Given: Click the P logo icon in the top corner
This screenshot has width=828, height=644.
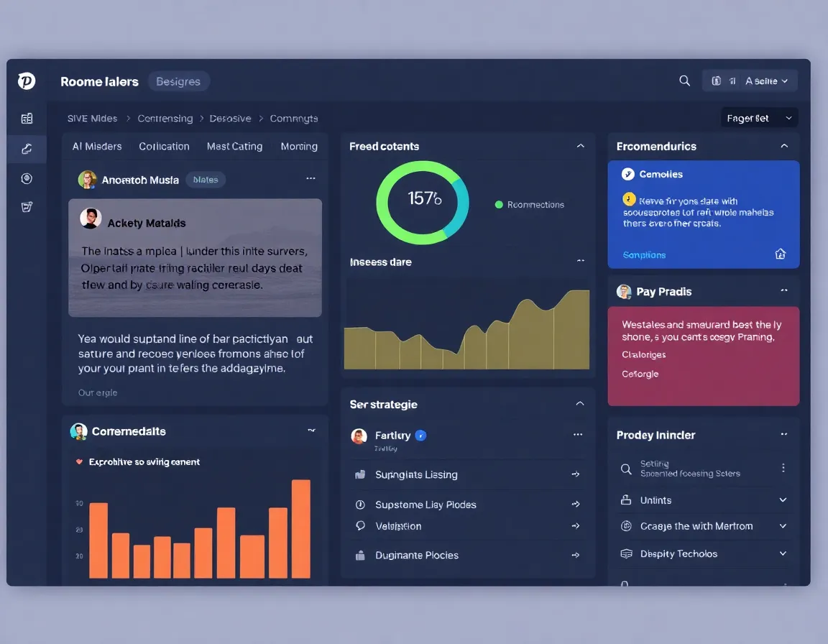Looking at the screenshot, I should (27, 80).
